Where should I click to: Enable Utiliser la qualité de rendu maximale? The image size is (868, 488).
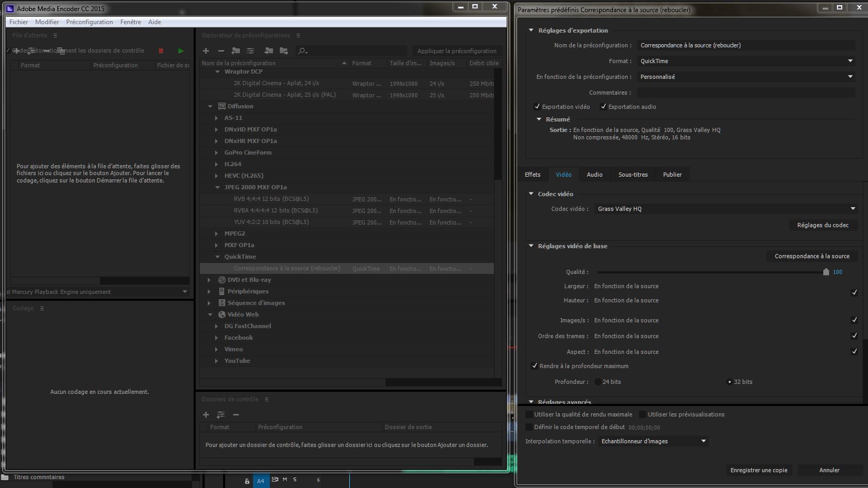tap(529, 414)
